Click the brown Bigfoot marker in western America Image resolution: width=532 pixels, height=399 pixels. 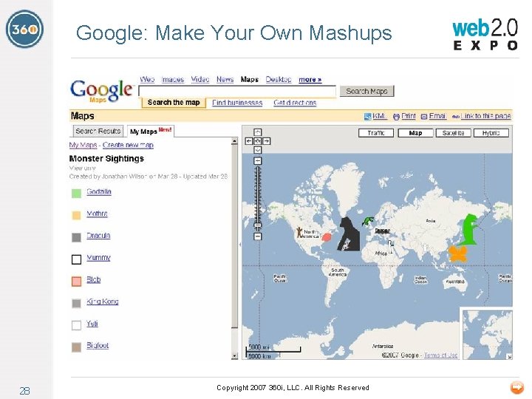(x=299, y=233)
